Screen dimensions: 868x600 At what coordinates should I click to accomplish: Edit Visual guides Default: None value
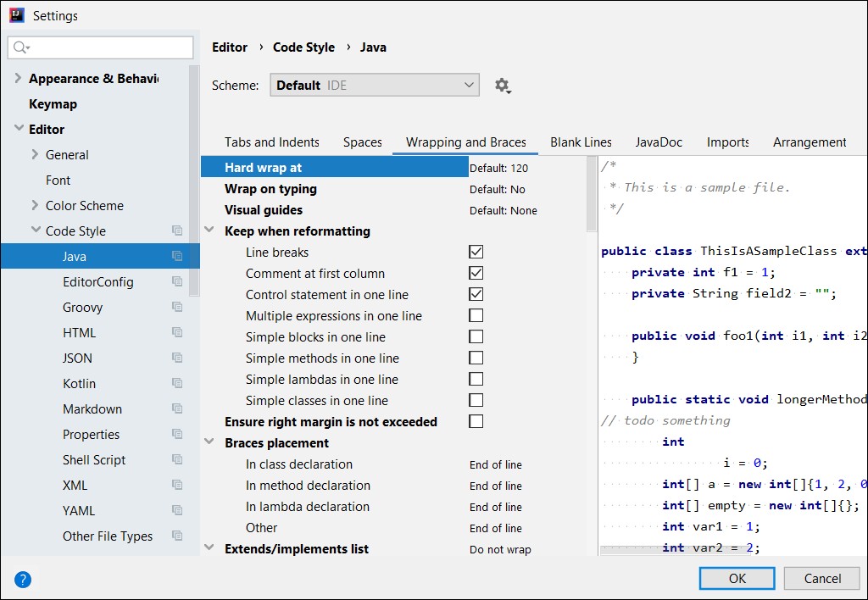(x=504, y=210)
